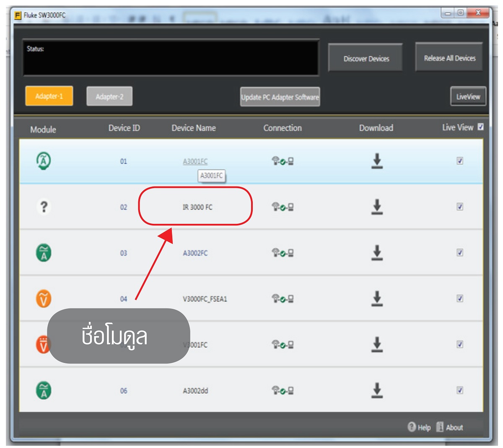Select the orange voltage icon for V3000FC_FSEA1
Image resolution: width=503 pixels, height=448 pixels.
pos(44,299)
